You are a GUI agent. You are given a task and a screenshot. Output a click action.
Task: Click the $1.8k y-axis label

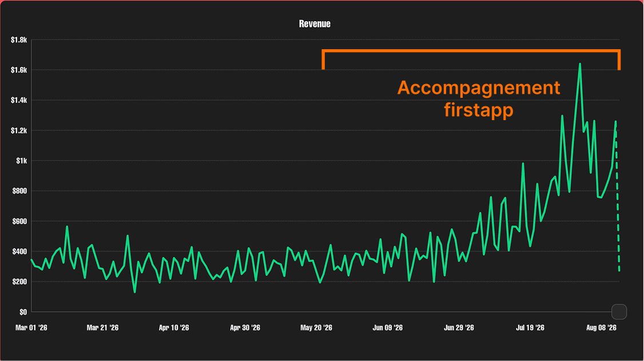[19, 40]
